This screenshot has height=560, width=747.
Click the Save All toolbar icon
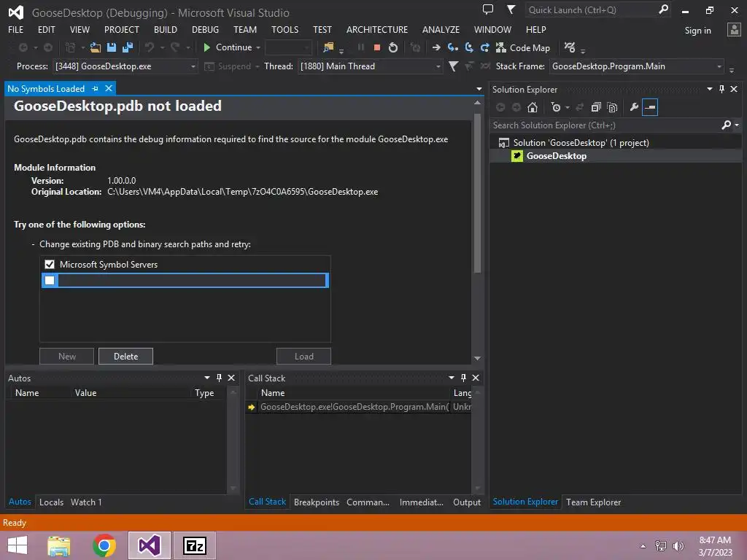pyautogui.click(x=128, y=47)
